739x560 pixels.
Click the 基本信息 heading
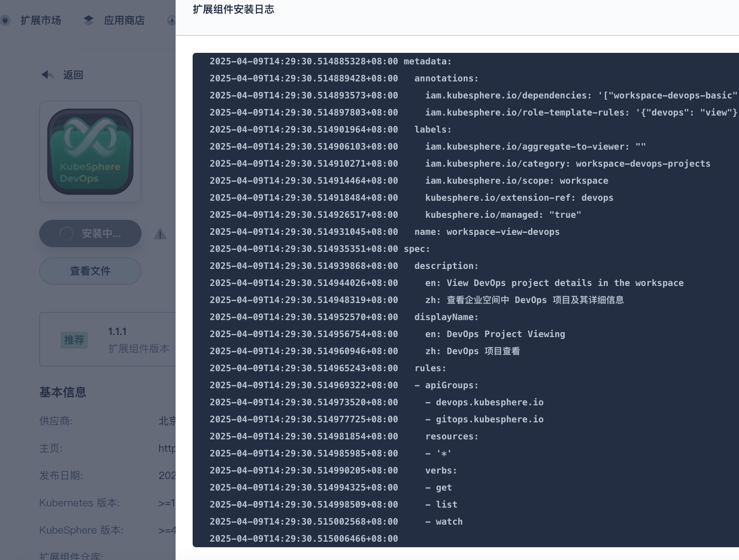(x=63, y=392)
